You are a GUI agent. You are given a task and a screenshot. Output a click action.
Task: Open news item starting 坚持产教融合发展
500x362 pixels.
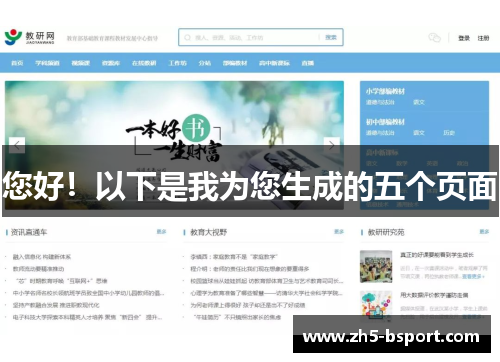pos(56,305)
